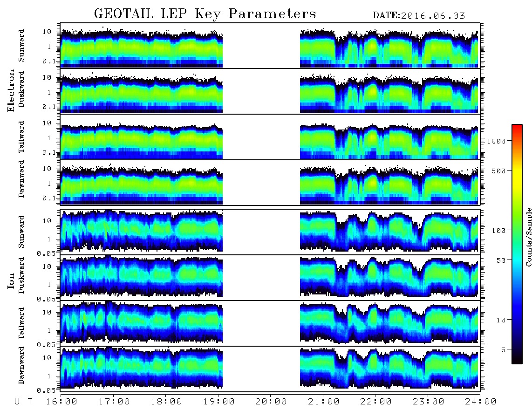This screenshot has height=410, width=532.
Task: Click Ion Tailward spectrogram after 21:00
Action: [389, 322]
